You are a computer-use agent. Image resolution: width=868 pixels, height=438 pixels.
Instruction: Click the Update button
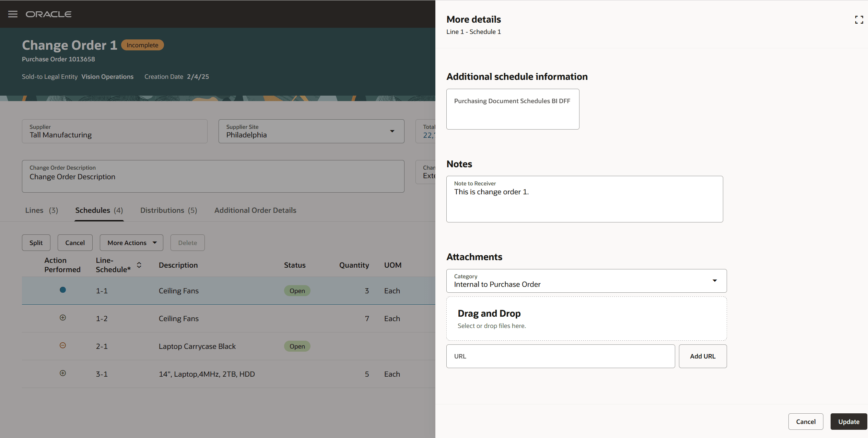848,422
